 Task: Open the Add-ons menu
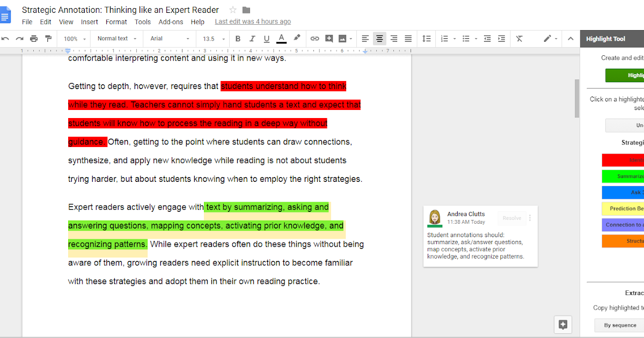171,22
